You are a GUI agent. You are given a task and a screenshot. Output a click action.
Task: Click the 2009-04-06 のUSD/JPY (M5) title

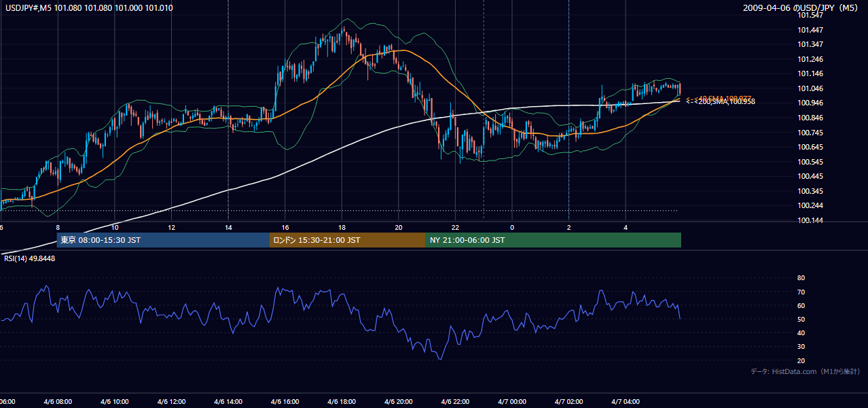pyautogui.click(x=801, y=8)
